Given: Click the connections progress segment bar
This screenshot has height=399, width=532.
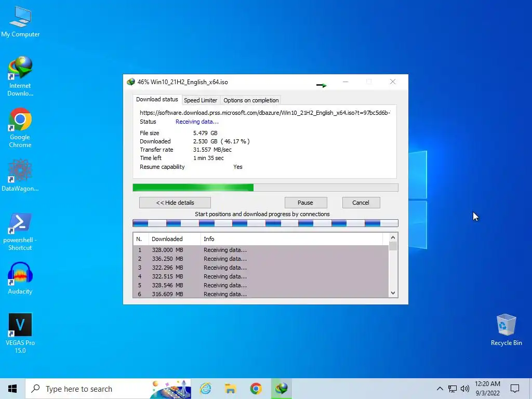Looking at the screenshot, I should [265, 223].
